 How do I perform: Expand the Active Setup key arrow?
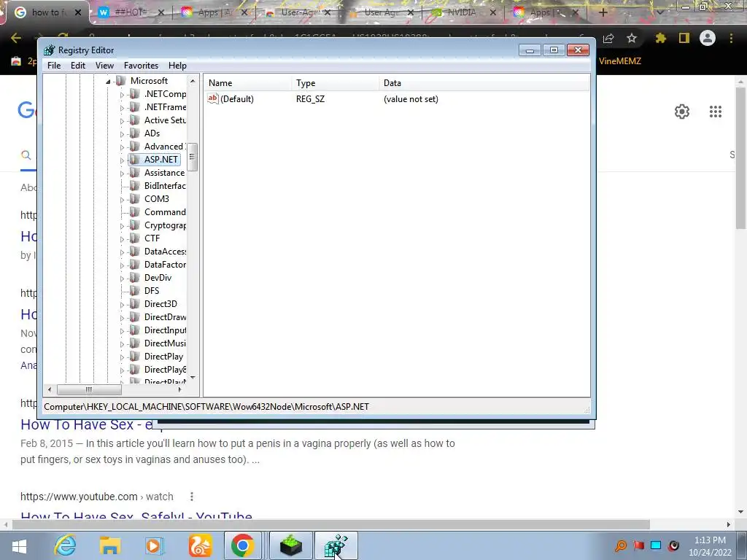tap(122, 121)
